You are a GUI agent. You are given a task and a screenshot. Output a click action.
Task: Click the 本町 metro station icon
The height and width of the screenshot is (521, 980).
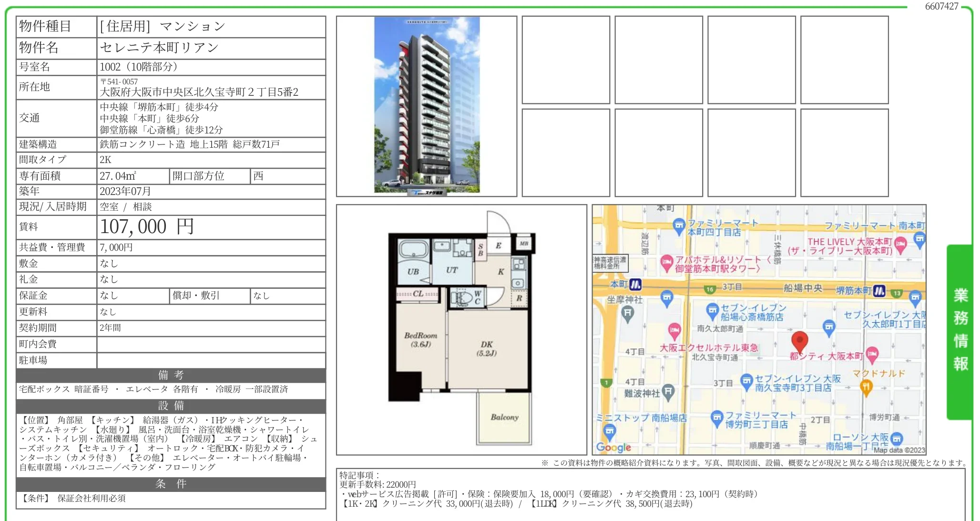(636, 284)
